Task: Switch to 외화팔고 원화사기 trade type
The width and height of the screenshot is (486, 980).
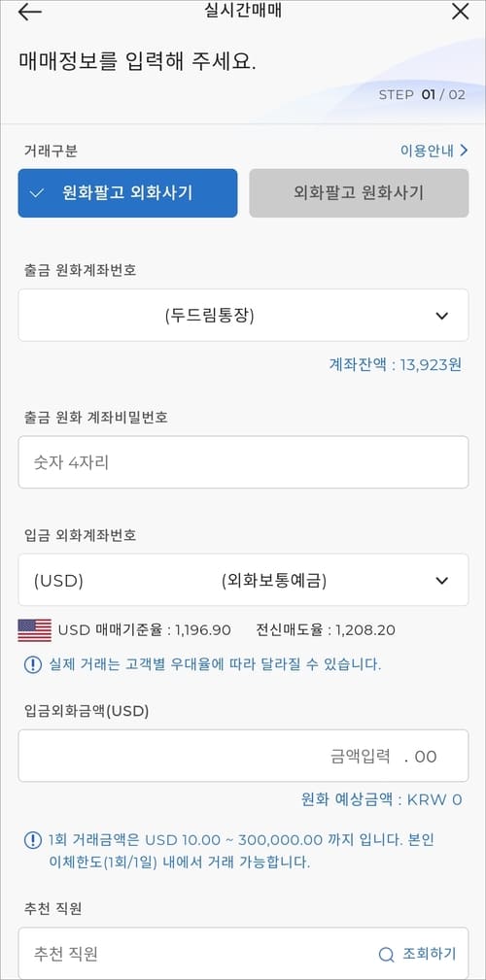Action: [x=359, y=193]
